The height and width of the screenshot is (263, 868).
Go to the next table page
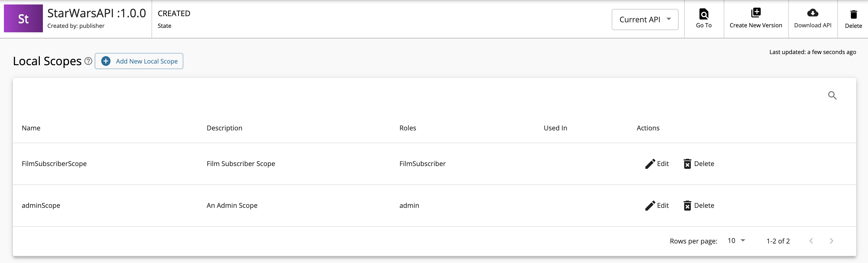point(831,241)
